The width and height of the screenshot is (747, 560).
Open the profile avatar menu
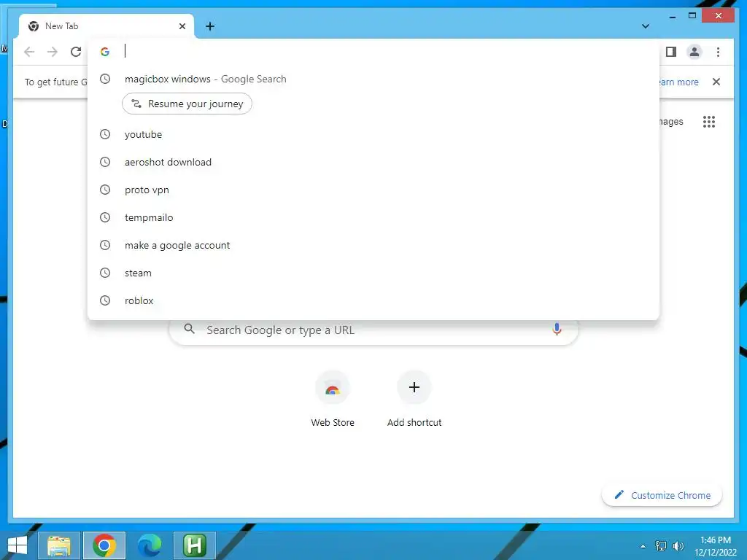tap(694, 52)
